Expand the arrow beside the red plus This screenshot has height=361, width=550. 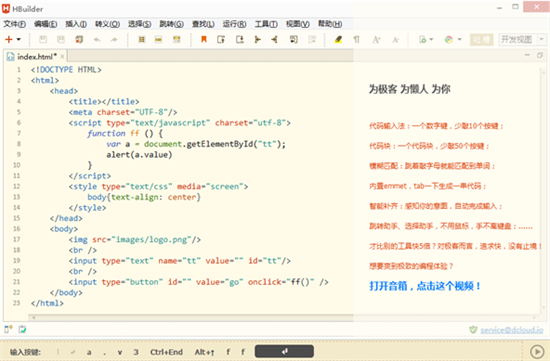pyautogui.click(x=19, y=39)
